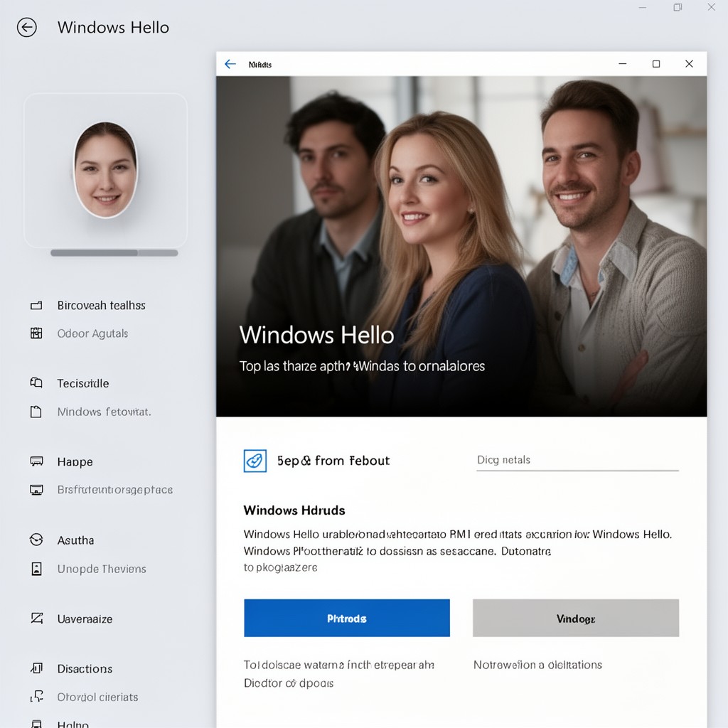
Task: Click the Dicg netals input field
Action: (577, 461)
